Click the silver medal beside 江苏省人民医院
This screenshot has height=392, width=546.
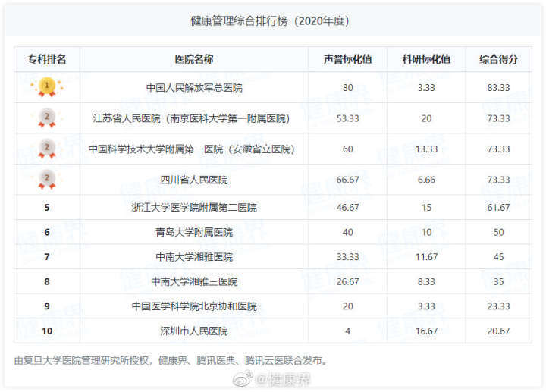coord(47,118)
